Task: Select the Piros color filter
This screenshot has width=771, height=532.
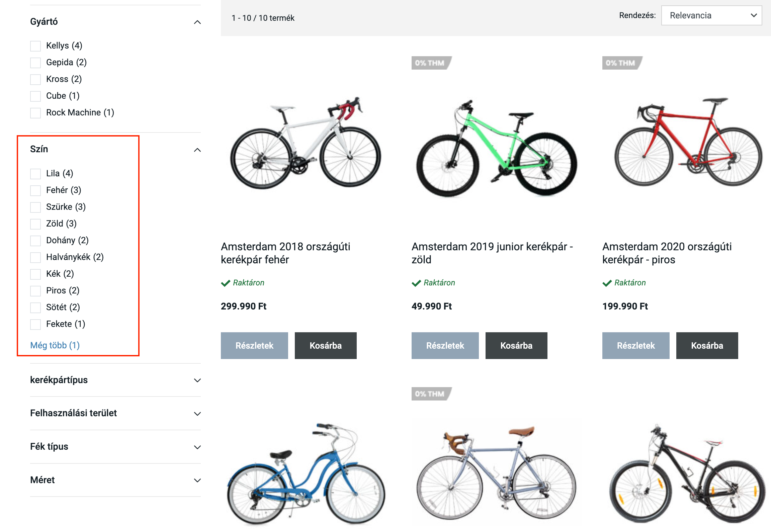Action: 35,291
